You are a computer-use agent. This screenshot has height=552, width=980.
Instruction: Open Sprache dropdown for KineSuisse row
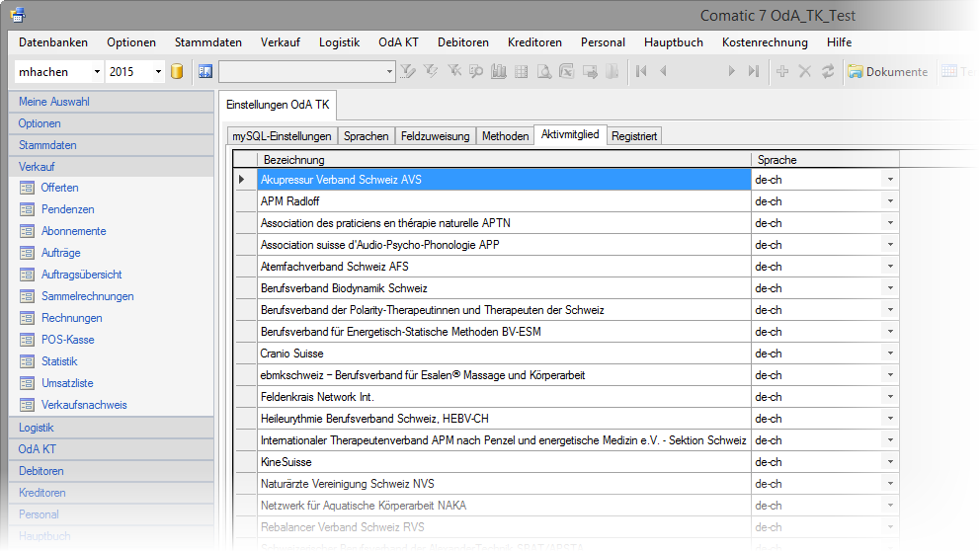pyautogui.click(x=889, y=462)
